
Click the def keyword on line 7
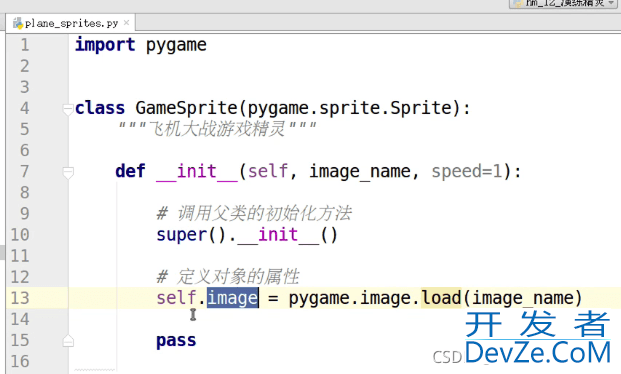coord(130,172)
